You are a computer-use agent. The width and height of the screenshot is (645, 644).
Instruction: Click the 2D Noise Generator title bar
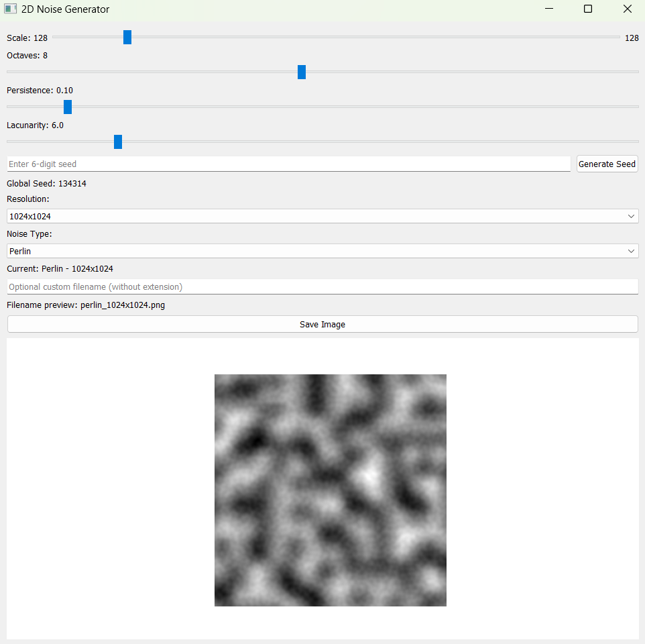pyautogui.click(x=268, y=9)
